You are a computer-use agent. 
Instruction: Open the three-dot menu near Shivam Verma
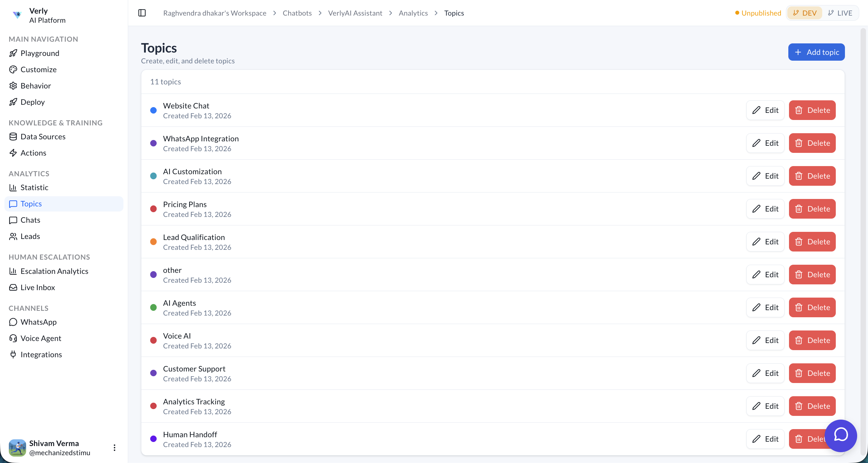[114, 447]
